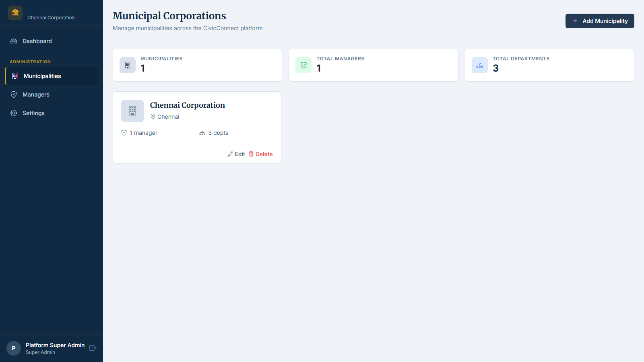Click the P avatar at the bottom

point(13,348)
